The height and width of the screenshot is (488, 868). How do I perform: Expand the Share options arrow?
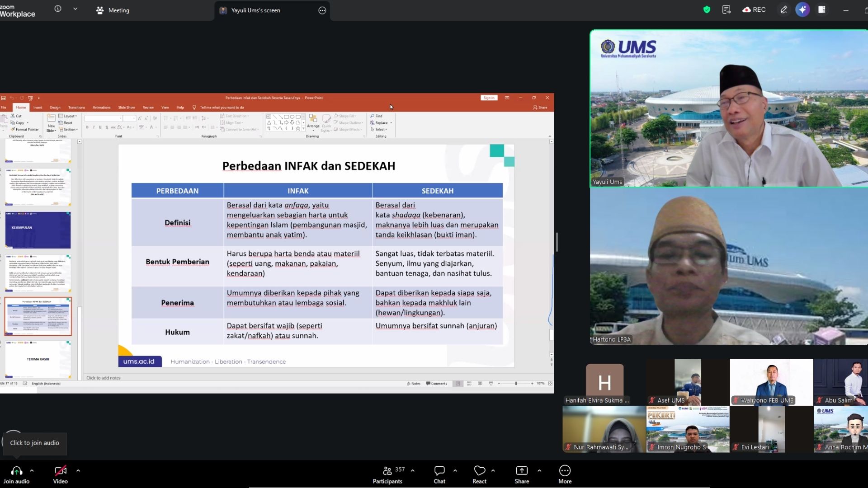(x=539, y=470)
